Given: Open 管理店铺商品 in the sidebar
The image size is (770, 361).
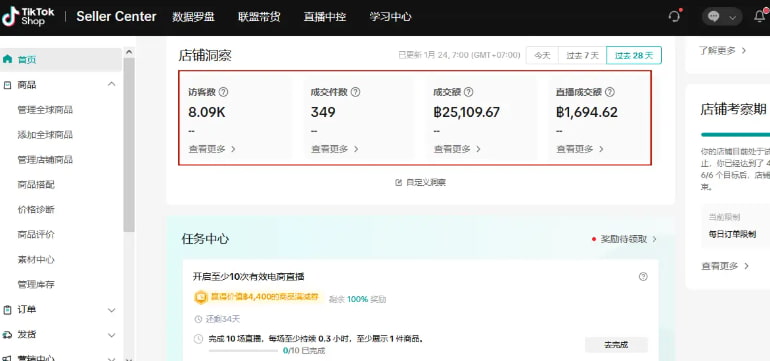Looking at the screenshot, I should click(x=45, y=160).
